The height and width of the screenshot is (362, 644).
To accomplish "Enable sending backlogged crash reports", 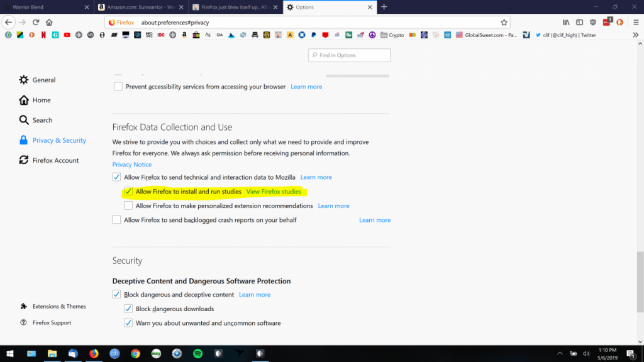I will [x=116, y=220].
